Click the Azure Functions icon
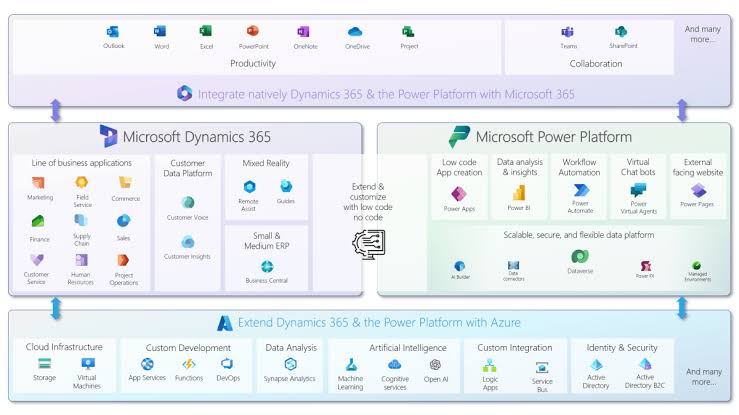This screenshot has height=415, width=739. [189, 364]
